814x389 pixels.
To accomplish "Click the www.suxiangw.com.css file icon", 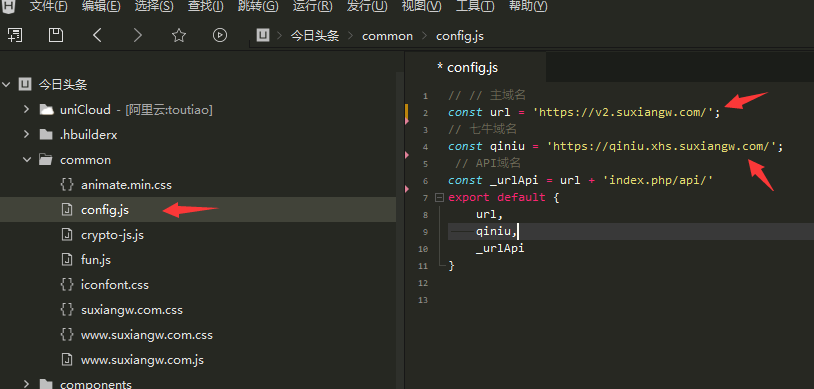I will click(x=67, y=334).
